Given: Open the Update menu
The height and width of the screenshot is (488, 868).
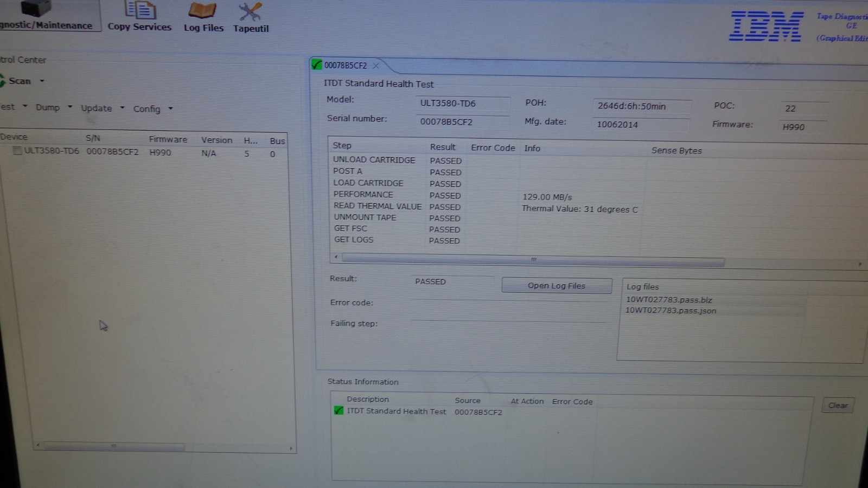Looking at the screenshot, I should click(x=97, y=108).
